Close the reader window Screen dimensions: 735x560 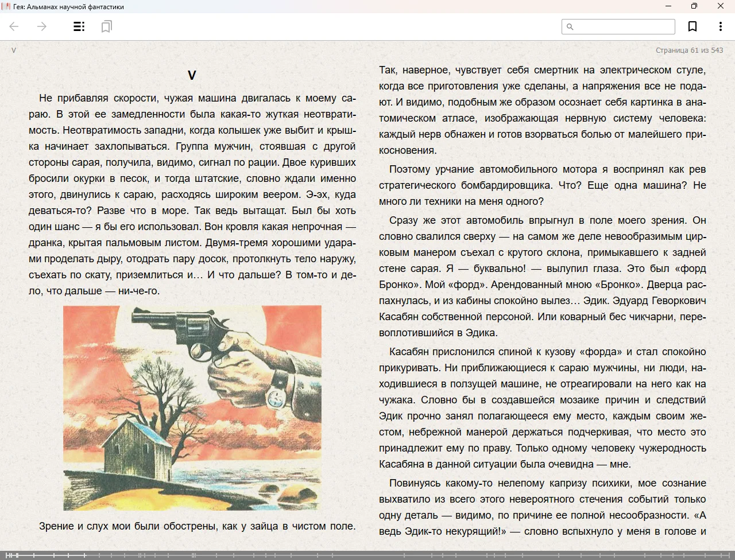tap(721, 6)
